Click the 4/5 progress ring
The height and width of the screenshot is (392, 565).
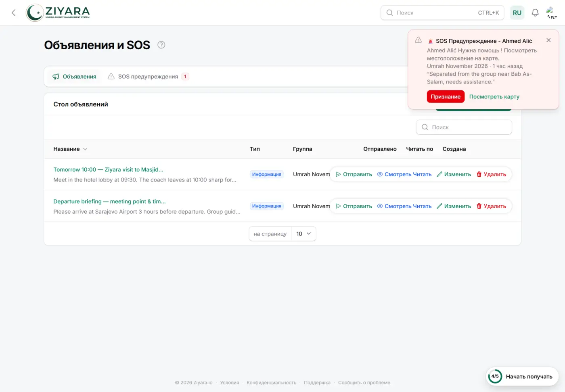pyautogui.click(x=495, y=376)
